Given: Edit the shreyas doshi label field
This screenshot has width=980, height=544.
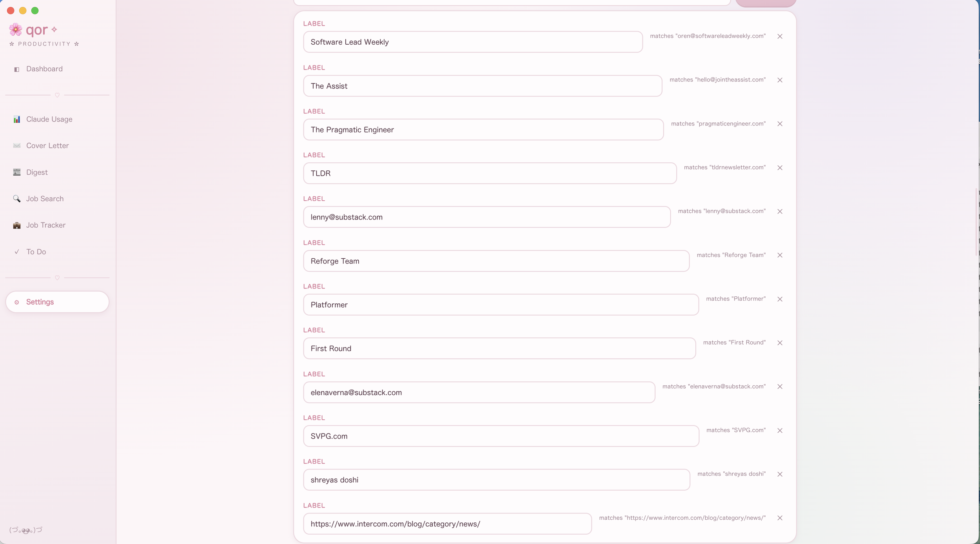Looking at the screenshot, I should pyautogui.click(x=497, y=480).
